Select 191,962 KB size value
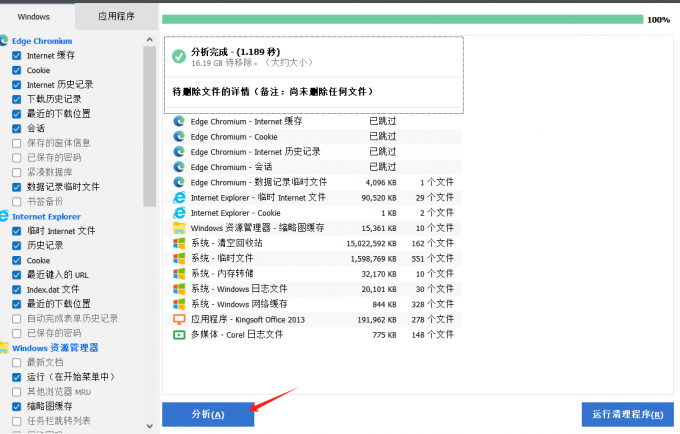Viewport: 680px width, 434px height. tap(377, 320)
